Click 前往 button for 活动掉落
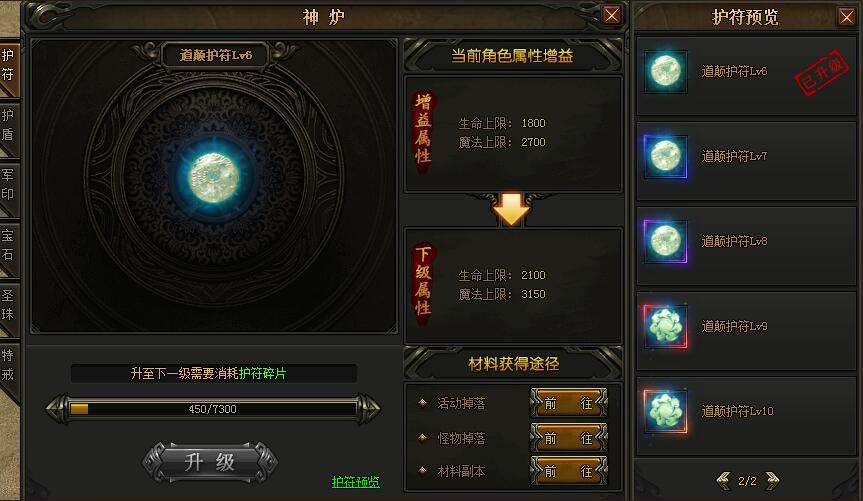863x501 pixels. 569,404
